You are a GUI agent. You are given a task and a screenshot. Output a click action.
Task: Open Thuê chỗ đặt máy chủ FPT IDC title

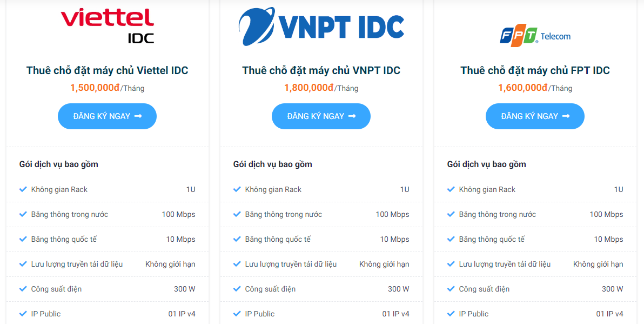point(535,70)
